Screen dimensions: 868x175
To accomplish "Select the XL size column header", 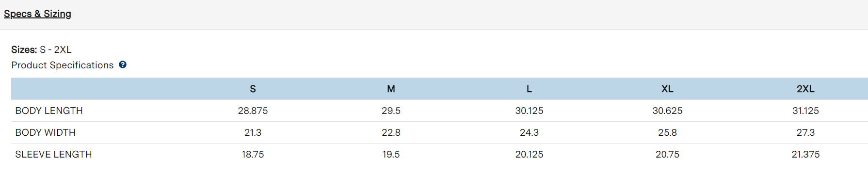I will 667,89.
